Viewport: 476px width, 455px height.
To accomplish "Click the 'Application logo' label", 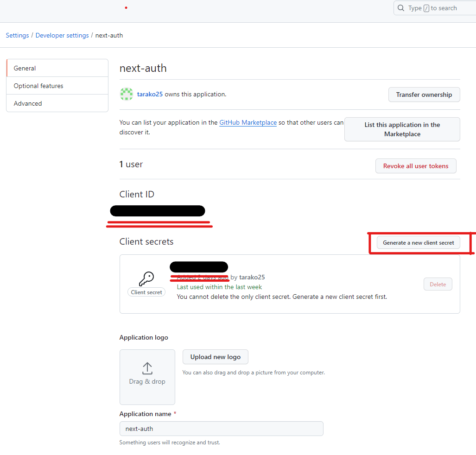I will pyautogui.click(x=144, y=337).
